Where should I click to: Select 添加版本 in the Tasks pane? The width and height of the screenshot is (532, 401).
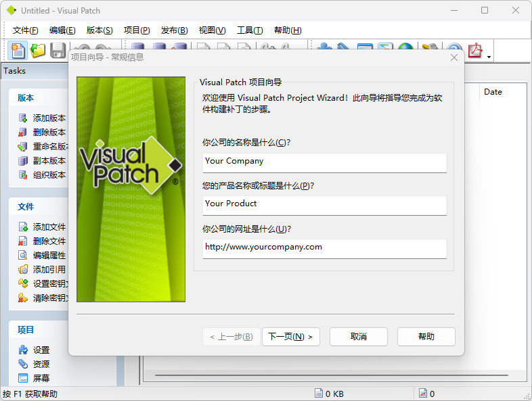click(x=42, y=118)
